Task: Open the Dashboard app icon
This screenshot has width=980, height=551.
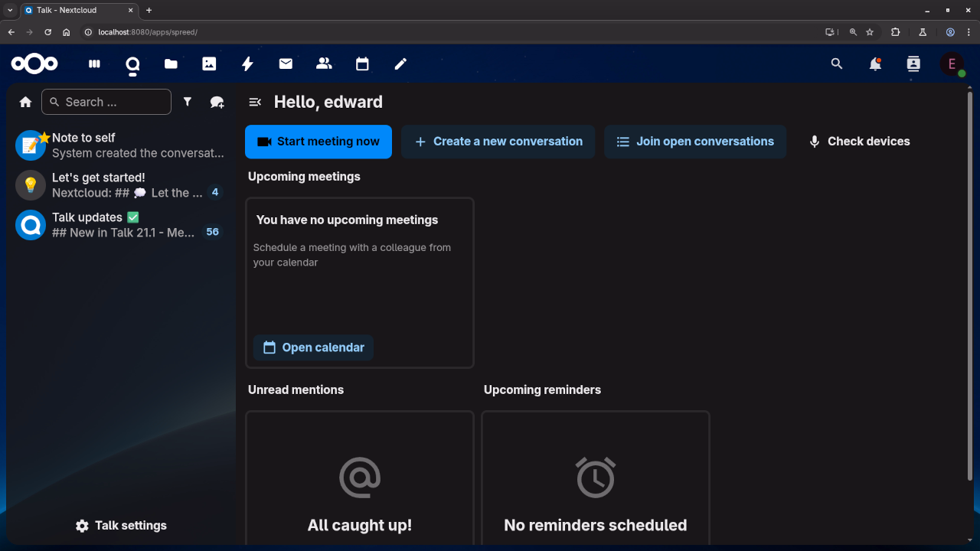Action: pos(94,64)
